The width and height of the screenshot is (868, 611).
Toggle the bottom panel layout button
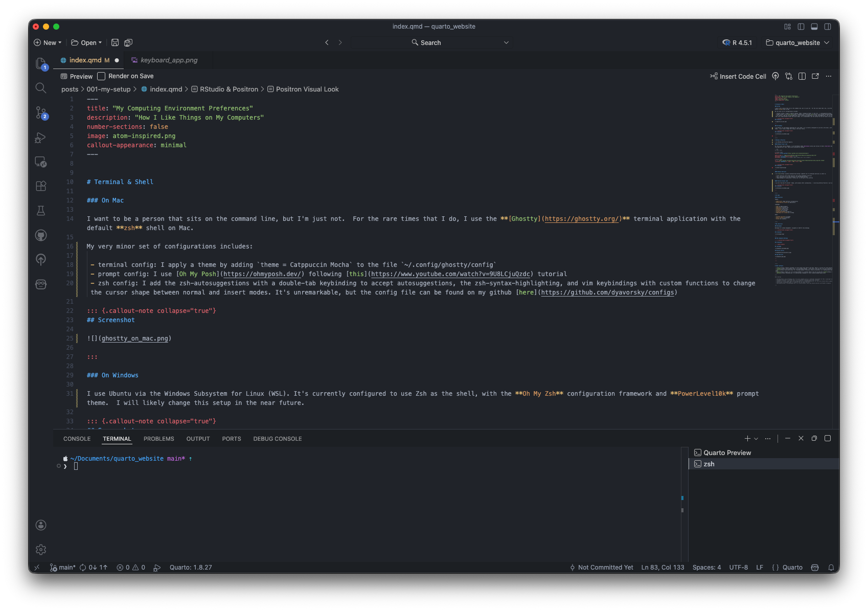pos(814,27)
